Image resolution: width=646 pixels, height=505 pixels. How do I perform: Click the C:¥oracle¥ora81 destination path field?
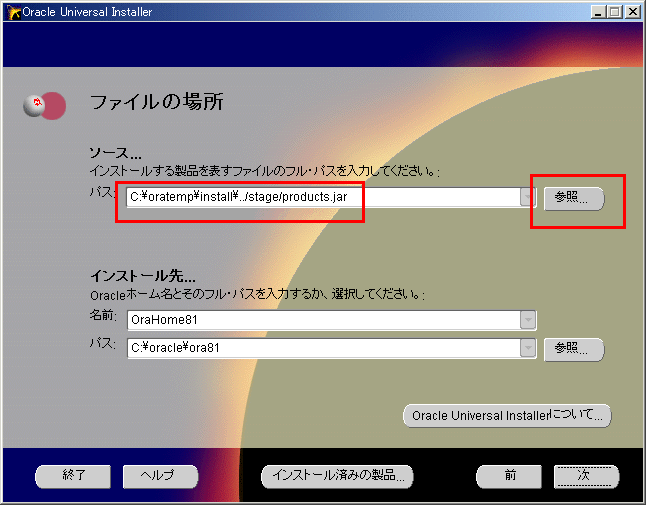323,348
